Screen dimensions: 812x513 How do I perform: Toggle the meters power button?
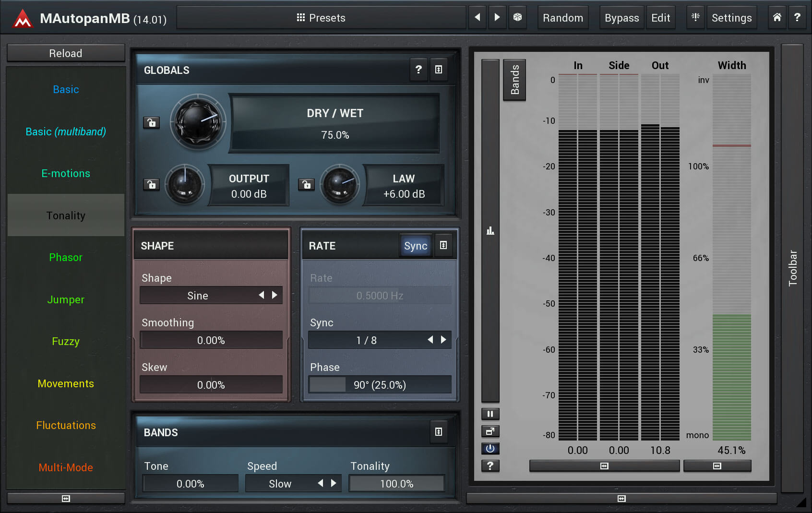tap(490, 448)
